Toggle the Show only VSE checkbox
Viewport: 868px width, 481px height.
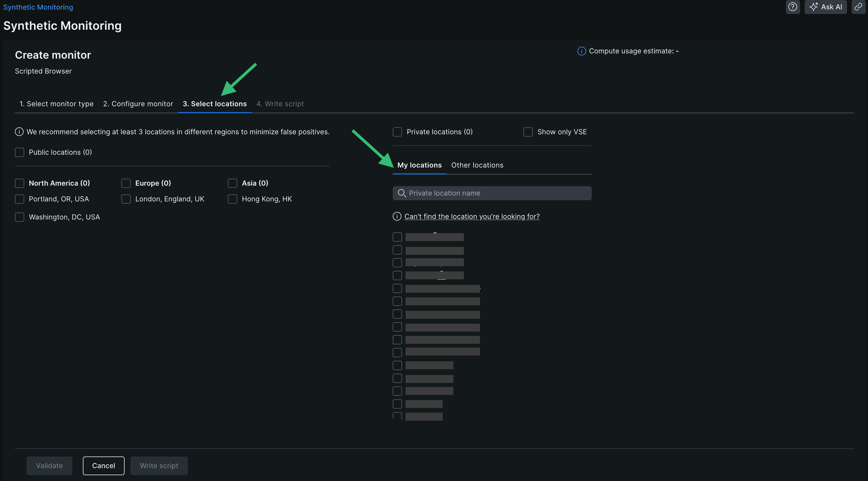(x=528, y=132)
